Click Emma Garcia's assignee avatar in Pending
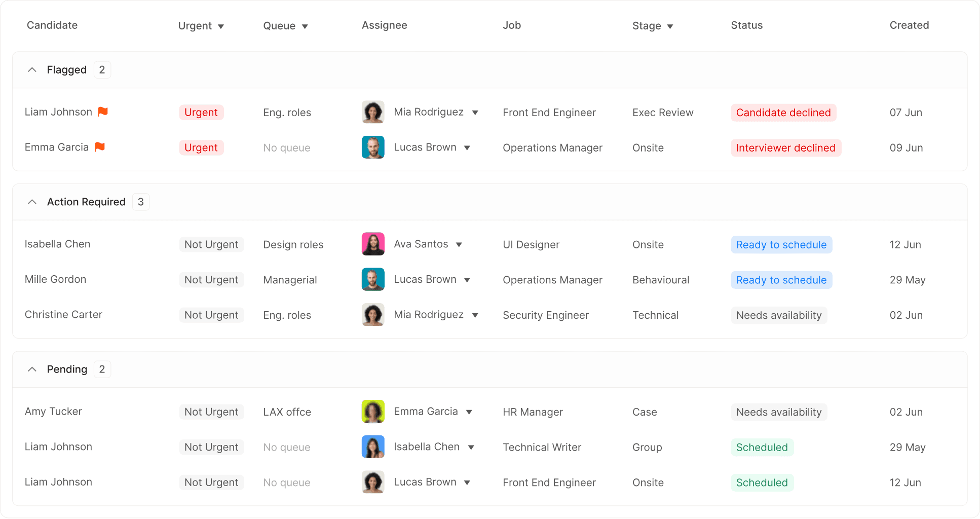This screenshot has height=519, width=980. (373, 412)
